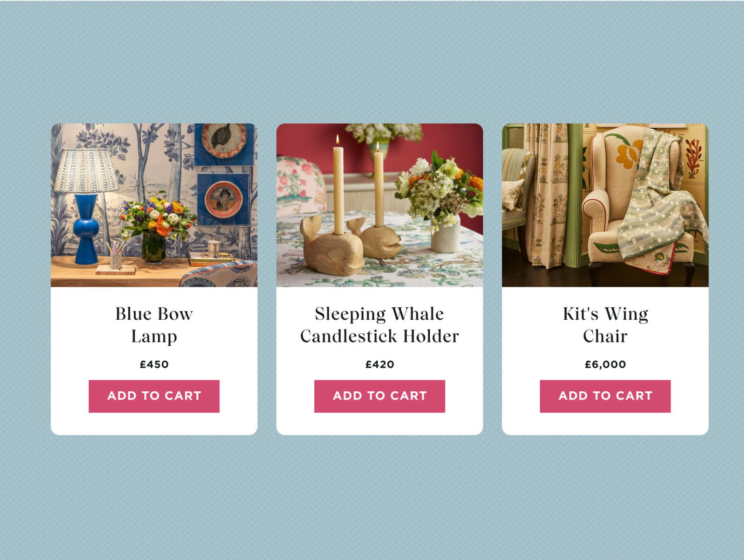Viewport: 744px width, 560px height.
Task: Click the Blue Bow Lamp title
Action: 154,325
